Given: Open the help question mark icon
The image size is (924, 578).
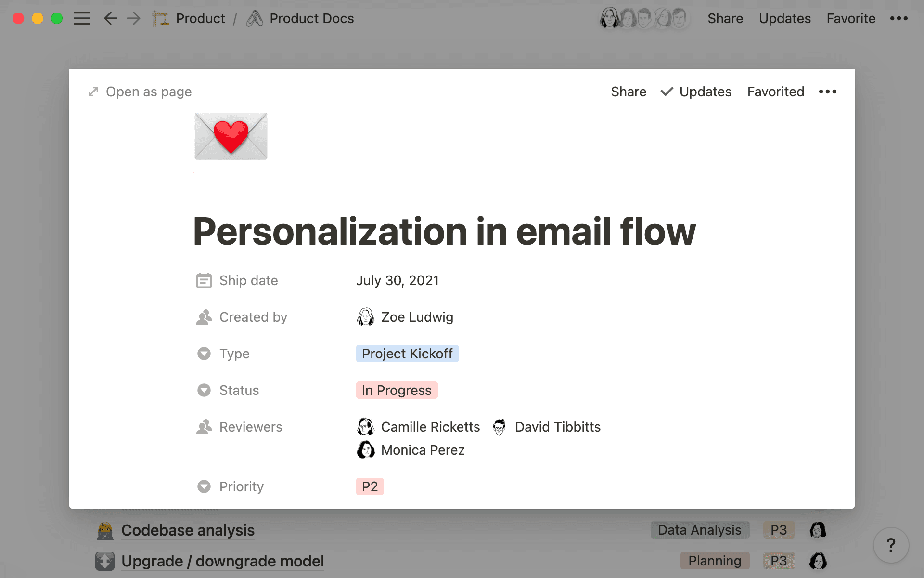Looking at the screenshot, I should [x=891, y=545].
